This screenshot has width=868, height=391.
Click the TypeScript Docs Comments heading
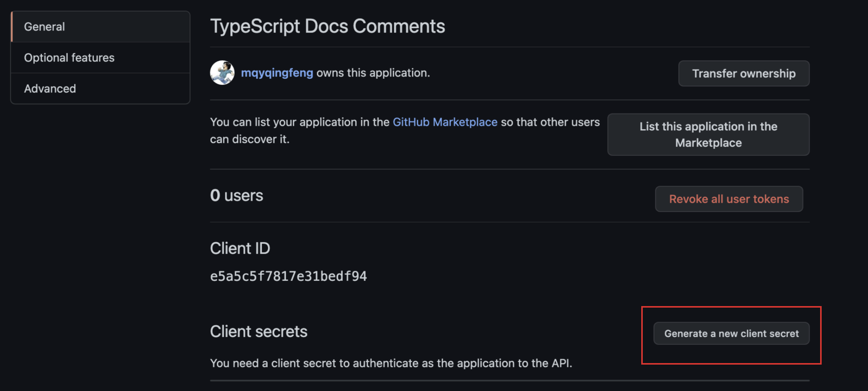click(x=328, y=26)
